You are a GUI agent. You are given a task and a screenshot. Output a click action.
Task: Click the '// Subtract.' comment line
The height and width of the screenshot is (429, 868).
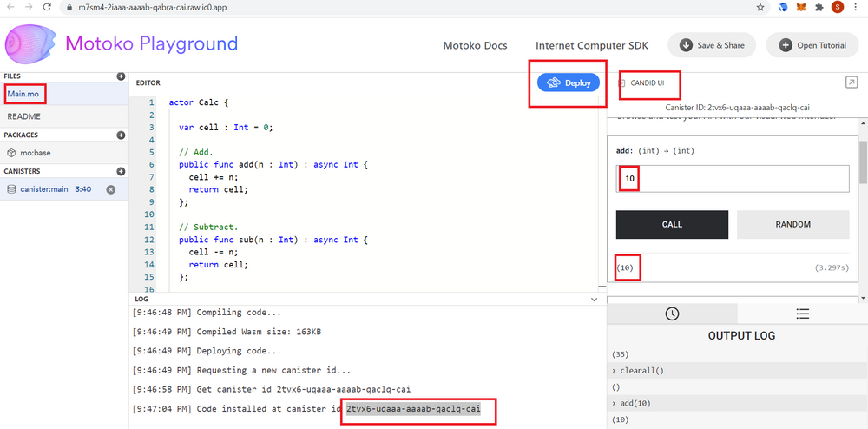coord(208,227)
